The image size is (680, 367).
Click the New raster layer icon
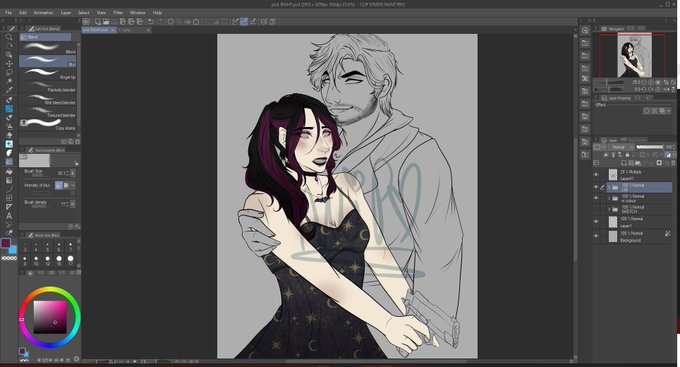pos(624,163)
